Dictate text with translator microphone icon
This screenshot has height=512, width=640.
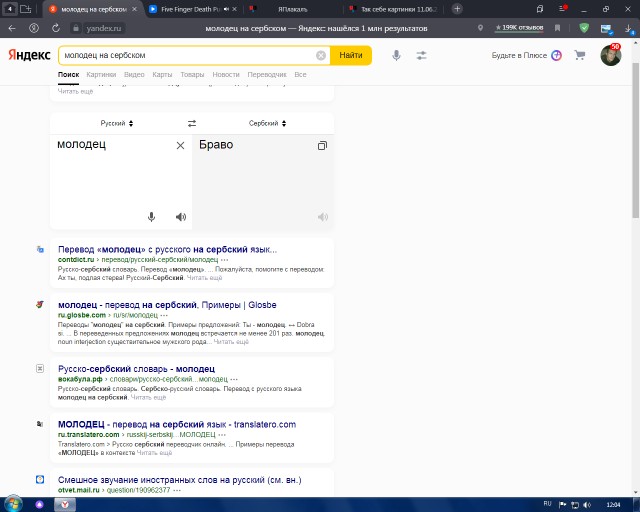click(x=151, y=217)
